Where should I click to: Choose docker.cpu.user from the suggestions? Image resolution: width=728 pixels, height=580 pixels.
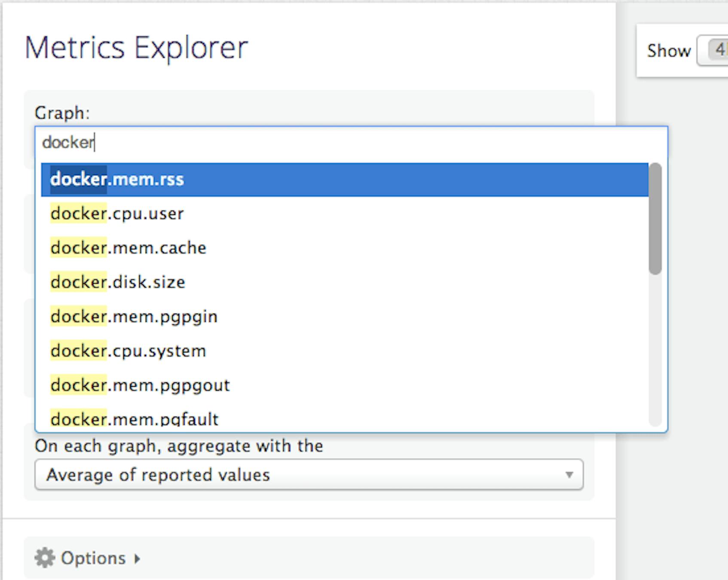pos(117,214)
